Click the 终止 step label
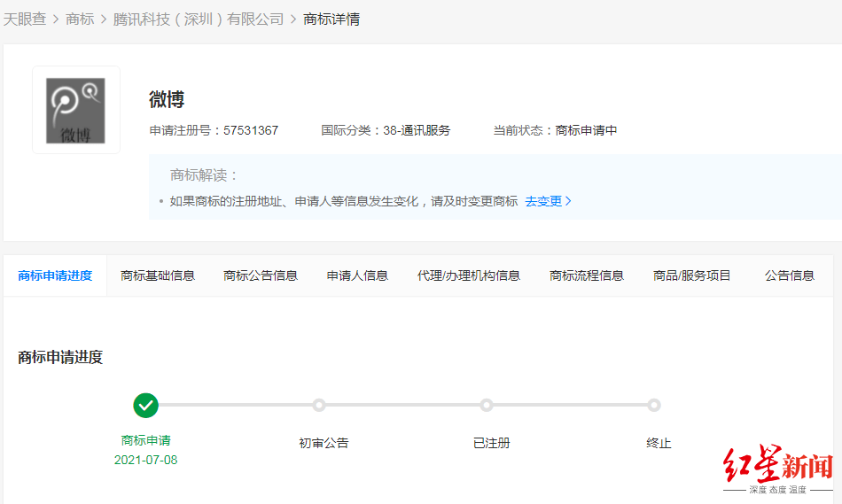 (x=659, y=443)
